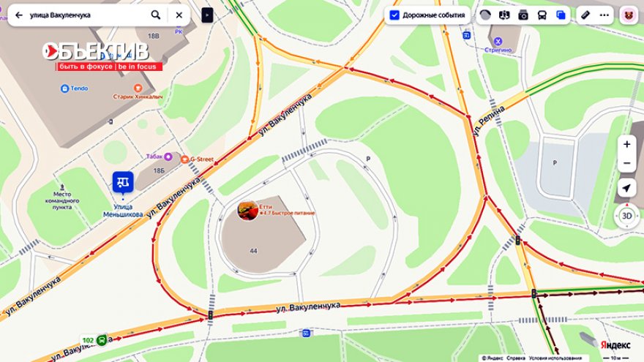
Task: Open the three-dots more menu
Action: 604,15
